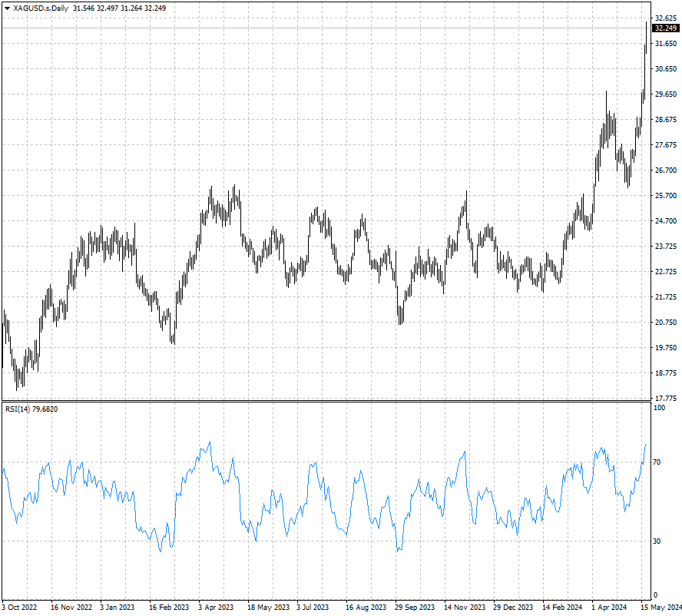This screenshot has height=616, width=682.
Task: Click price scale value 22.725
Action: (x=666, y=271)
